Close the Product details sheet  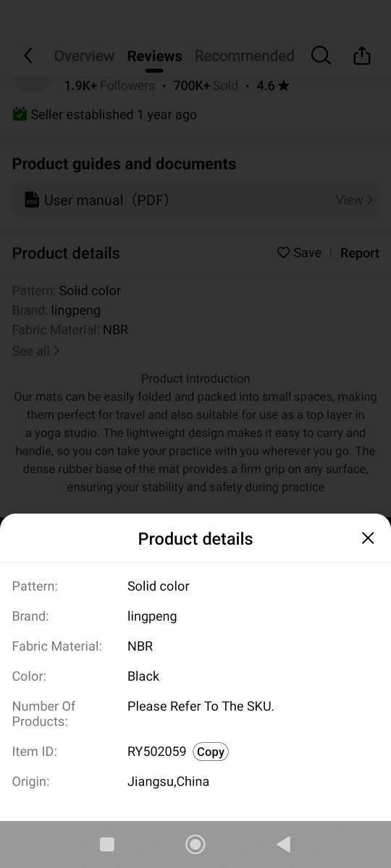tap(368, 538)
